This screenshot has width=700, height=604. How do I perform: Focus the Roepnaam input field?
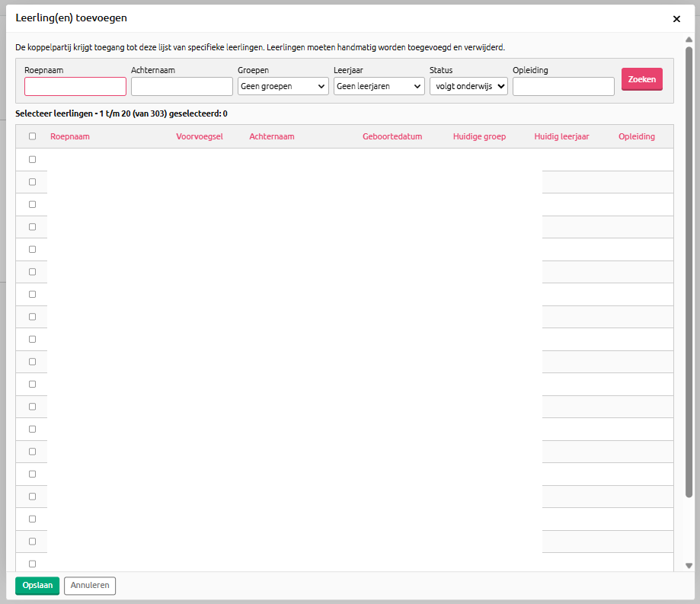pos(75,87)
